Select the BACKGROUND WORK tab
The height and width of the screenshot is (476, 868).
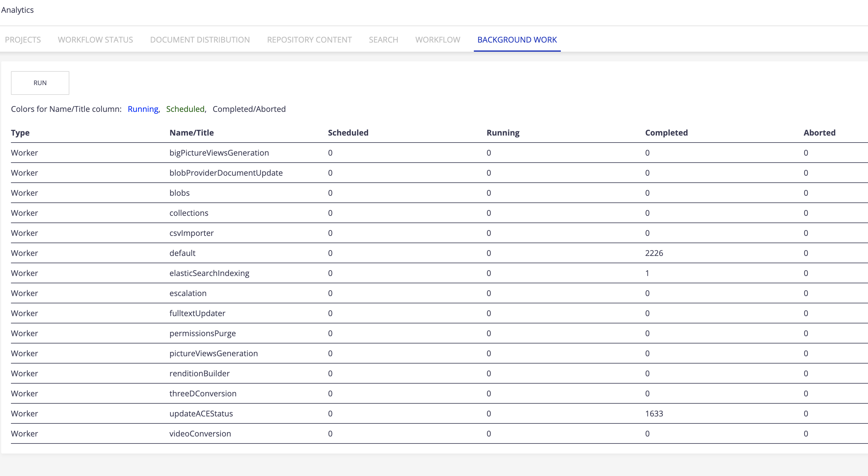point(517,40)
